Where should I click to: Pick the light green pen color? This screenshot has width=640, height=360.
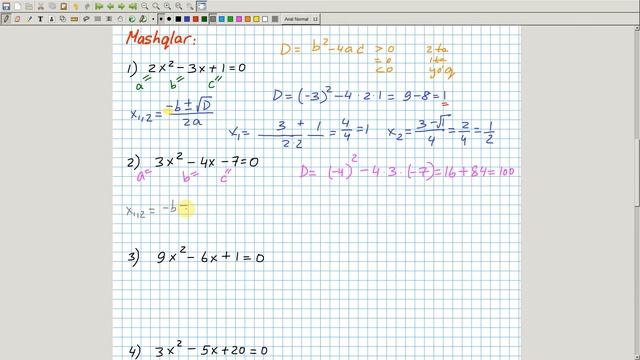pyautogui.click(x=230, y=19)
